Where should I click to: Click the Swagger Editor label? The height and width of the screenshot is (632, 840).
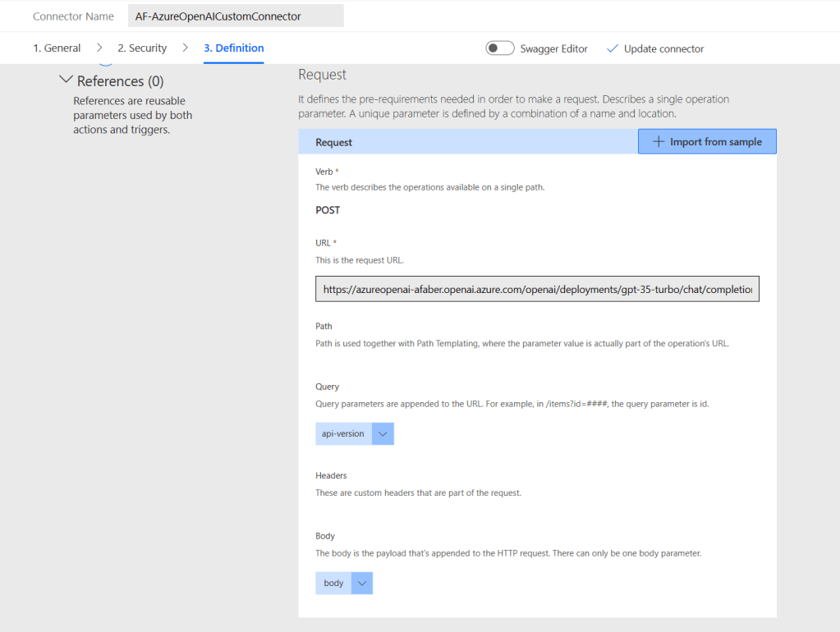click(x=553, y=48)
